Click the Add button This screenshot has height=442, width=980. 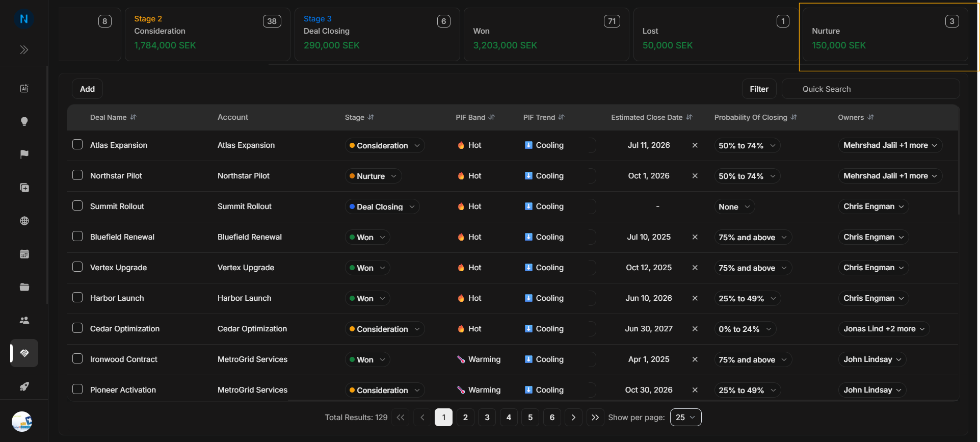click(x=87, y=89)
